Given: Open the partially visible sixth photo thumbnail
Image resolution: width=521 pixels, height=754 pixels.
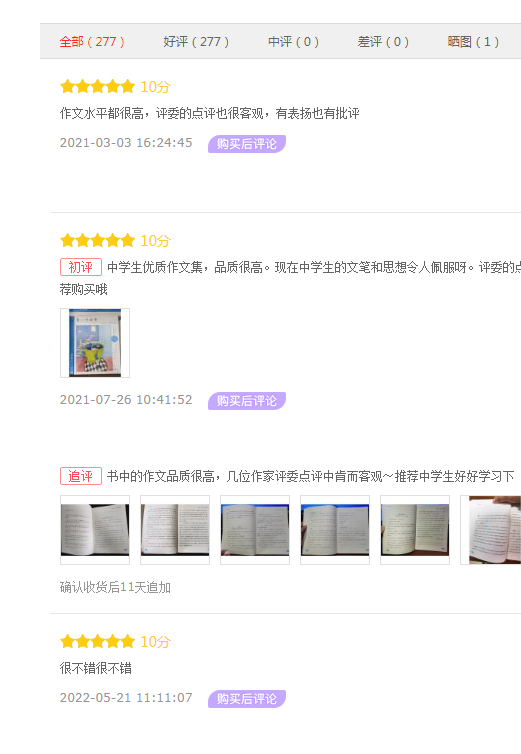Looking at the screenshot, I should 491,530.
